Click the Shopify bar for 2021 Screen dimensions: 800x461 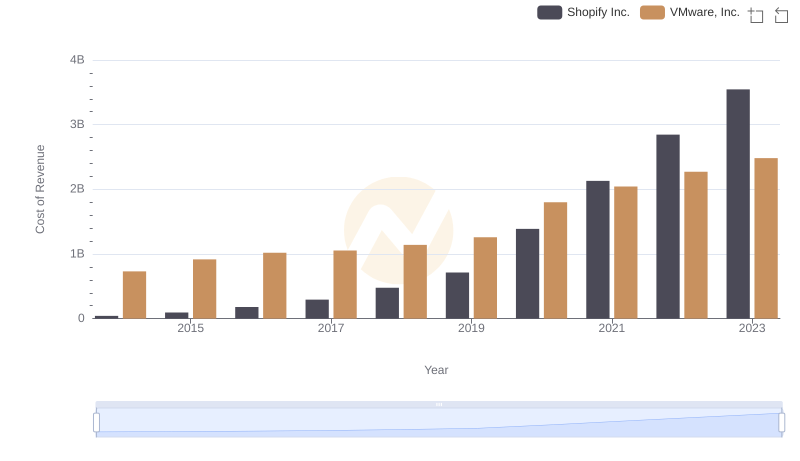point(598,250)
